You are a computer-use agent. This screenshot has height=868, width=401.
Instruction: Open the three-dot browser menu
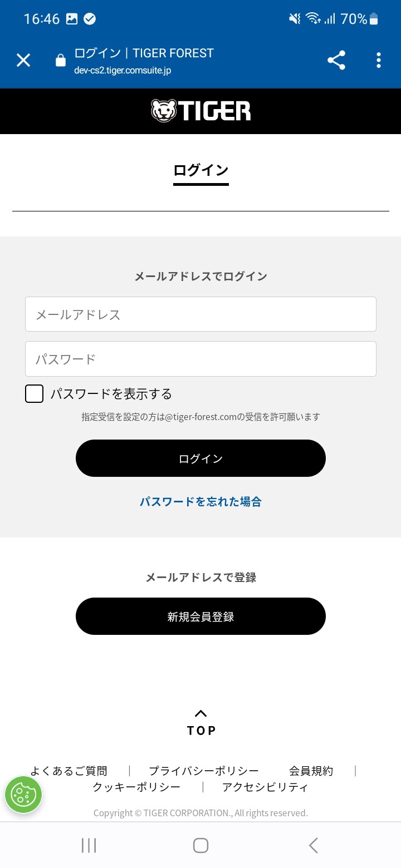pos(379,60)
